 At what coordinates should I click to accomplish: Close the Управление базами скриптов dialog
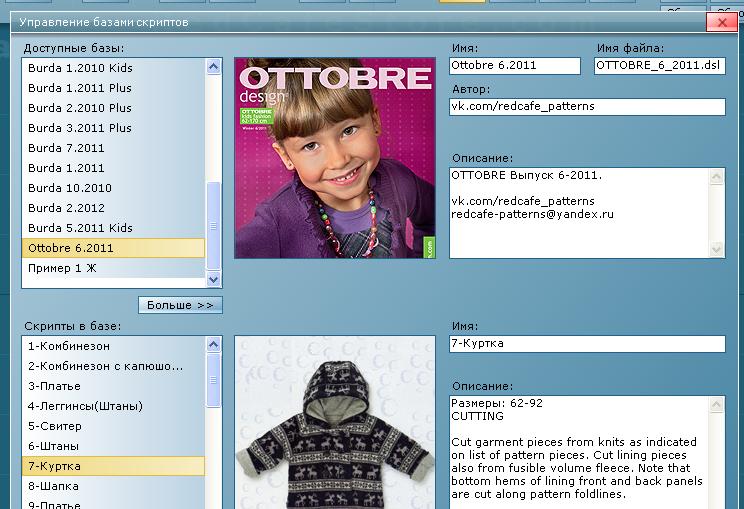coord(722,22)
